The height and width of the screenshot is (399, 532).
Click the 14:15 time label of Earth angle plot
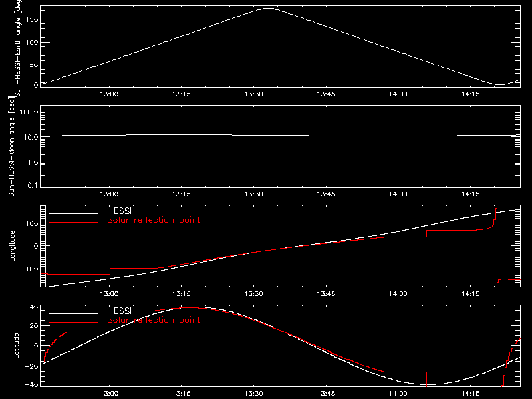coord(471,94)
